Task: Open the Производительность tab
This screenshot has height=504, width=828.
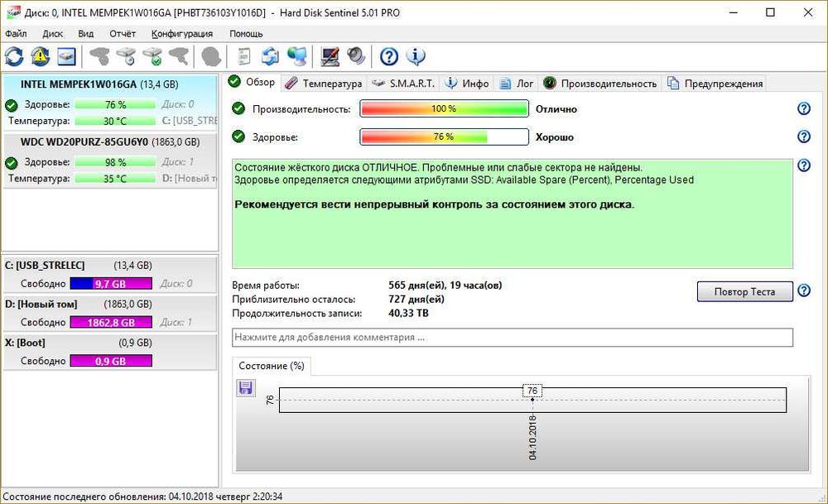Action: [599, 84]
